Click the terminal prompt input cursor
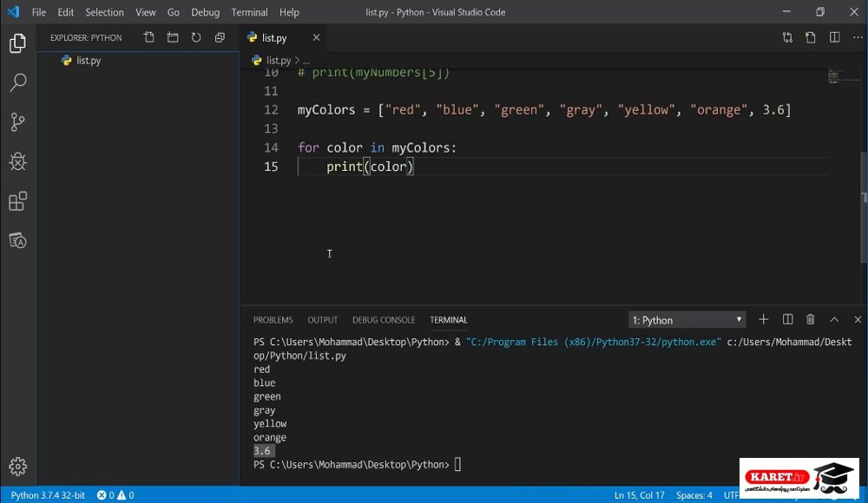Viewport: 868px width, 503px height. [x=457, y=464]
